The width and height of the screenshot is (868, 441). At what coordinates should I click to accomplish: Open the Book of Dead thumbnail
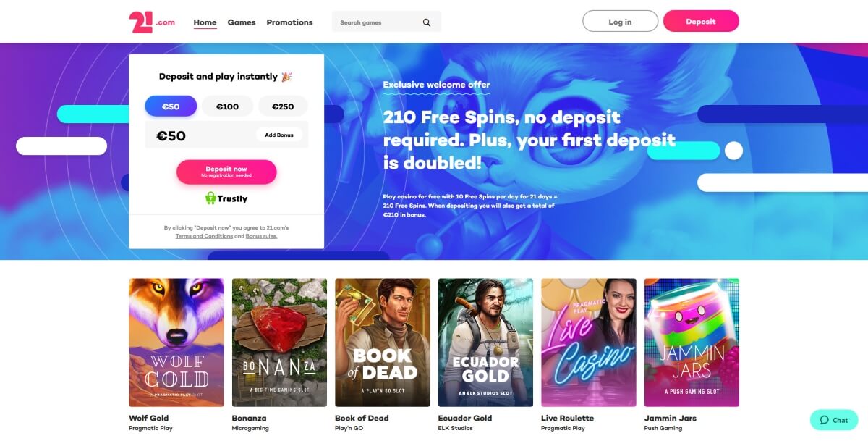click(x=383, y=343)
